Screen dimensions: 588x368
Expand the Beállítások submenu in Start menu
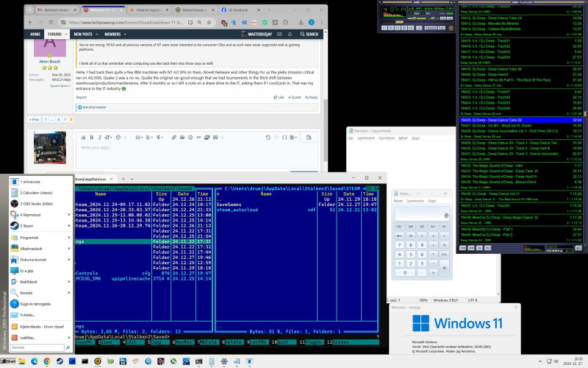69,282
